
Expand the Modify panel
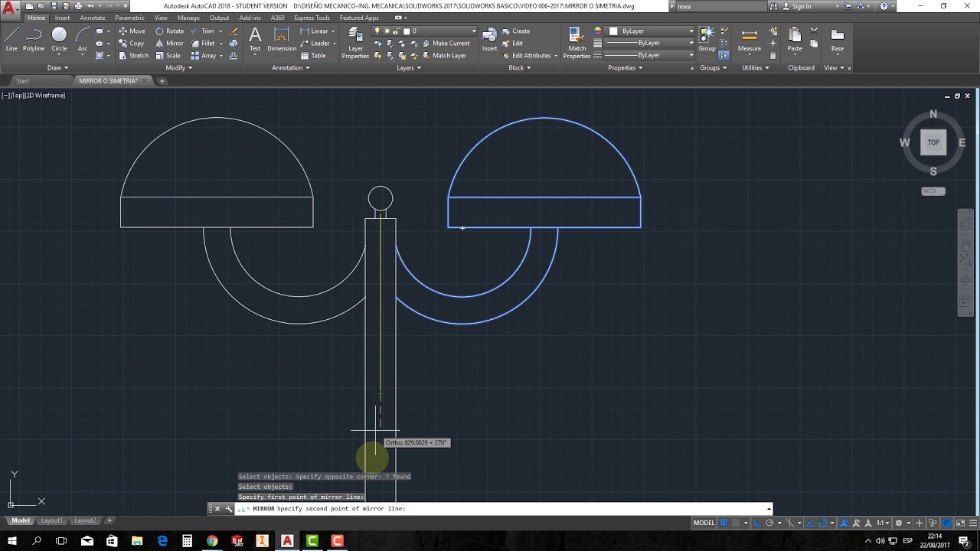click(178, 67)
